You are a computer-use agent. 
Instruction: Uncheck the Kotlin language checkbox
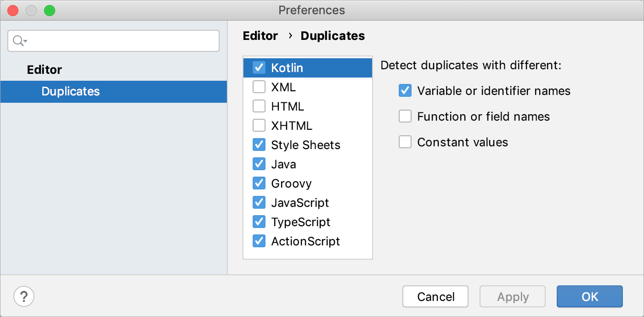click(x=259, y=68)
